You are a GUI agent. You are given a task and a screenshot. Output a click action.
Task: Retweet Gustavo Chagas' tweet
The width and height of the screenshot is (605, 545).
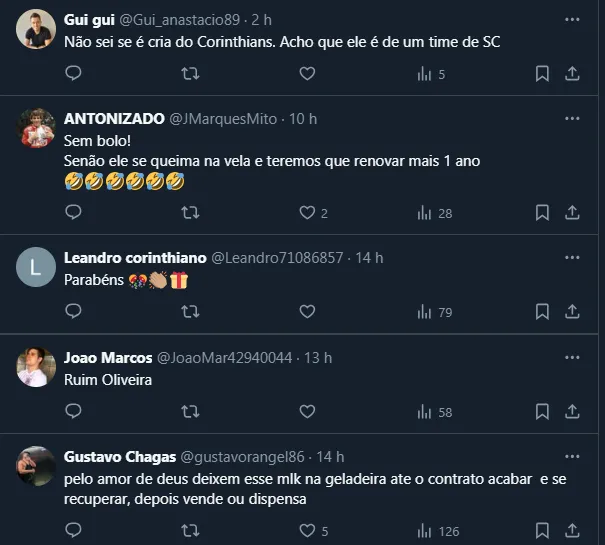(190, 530)
